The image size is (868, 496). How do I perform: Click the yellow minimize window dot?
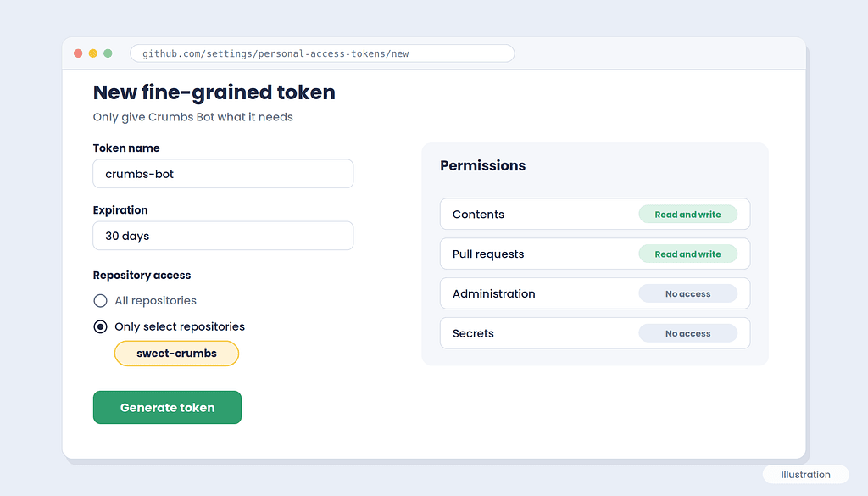click(x=93, y=53)
